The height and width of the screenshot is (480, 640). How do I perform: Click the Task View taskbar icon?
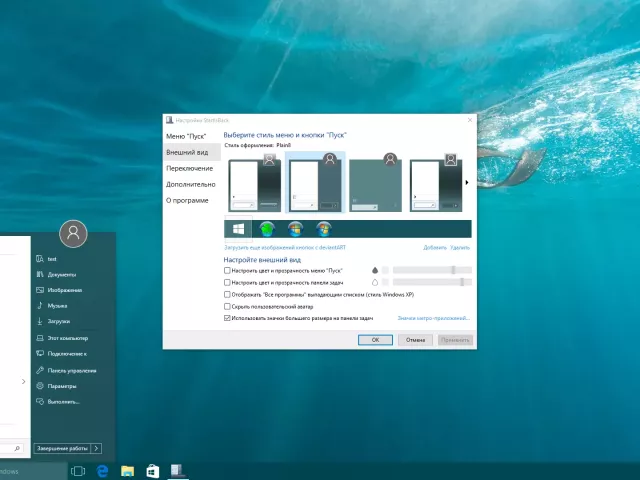[x=77, y=470]
